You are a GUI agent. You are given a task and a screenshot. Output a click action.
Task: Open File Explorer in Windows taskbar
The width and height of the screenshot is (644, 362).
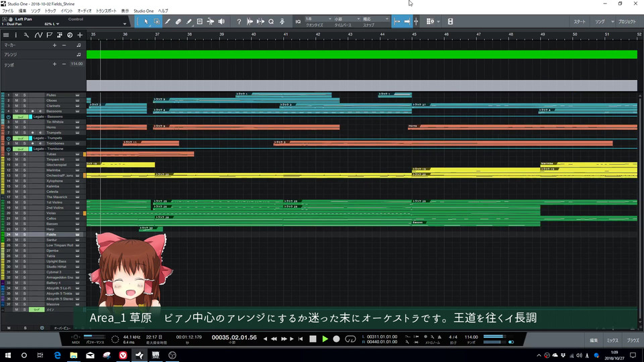[x=74, y=355]
